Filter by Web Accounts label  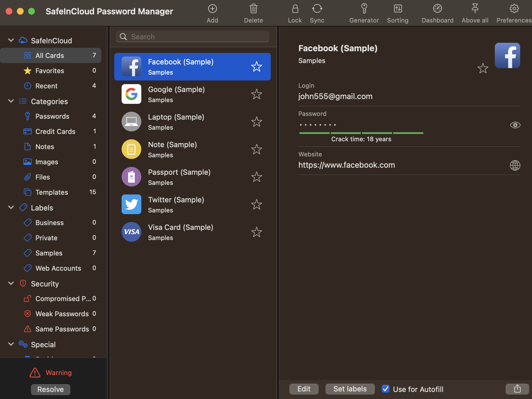(51, 268)
